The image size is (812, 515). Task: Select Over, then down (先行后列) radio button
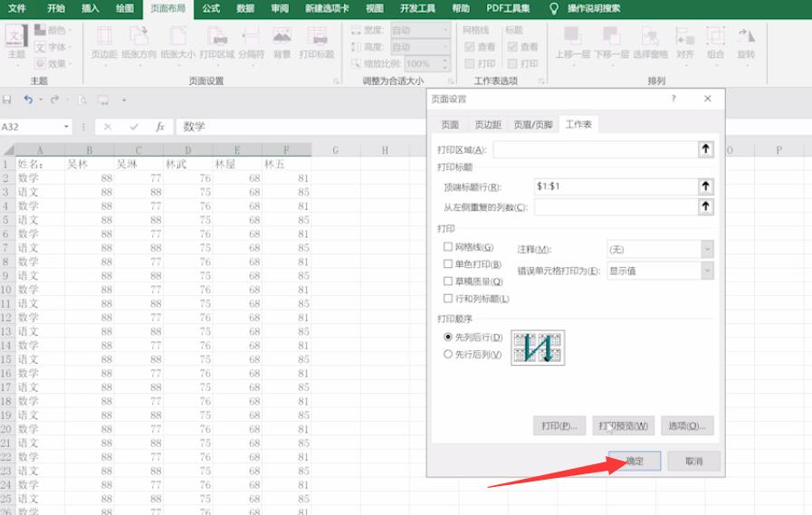[x=448, y=354]
